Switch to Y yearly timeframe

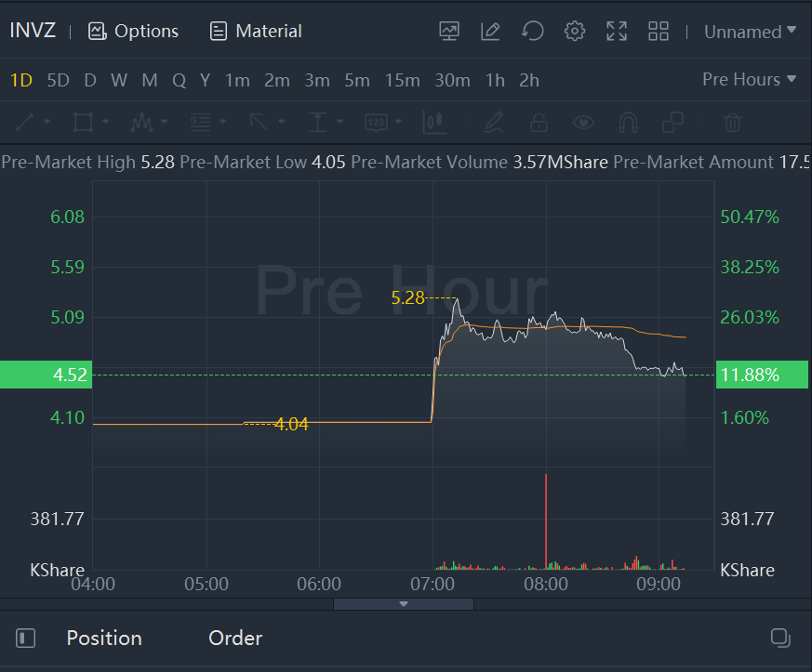tap(205, 80)
